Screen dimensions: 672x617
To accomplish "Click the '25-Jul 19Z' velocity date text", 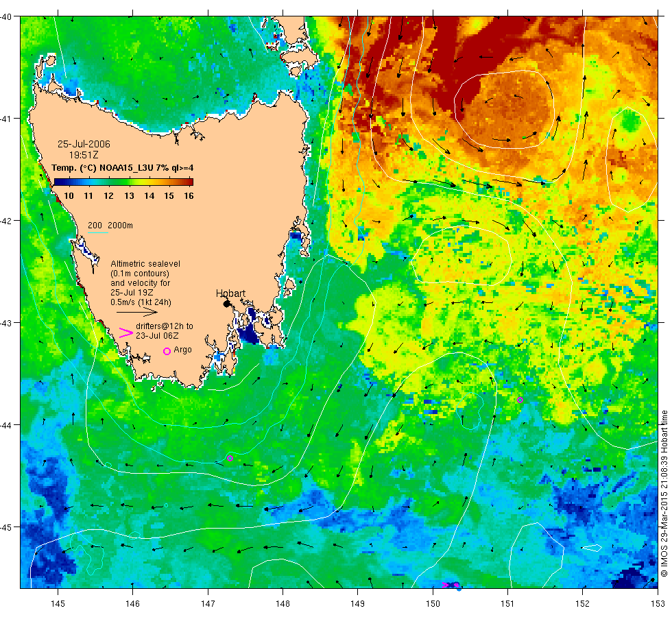I will pyautogui.click(x=132, y=293).
